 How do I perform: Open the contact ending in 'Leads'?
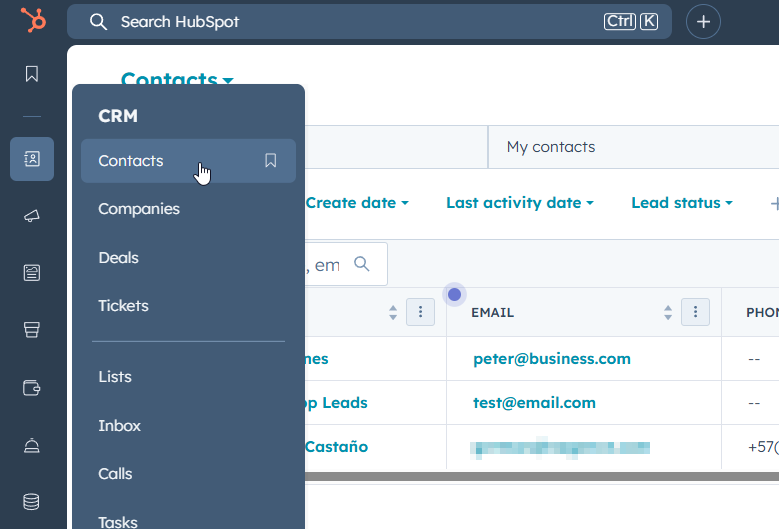tap(336, 403)
